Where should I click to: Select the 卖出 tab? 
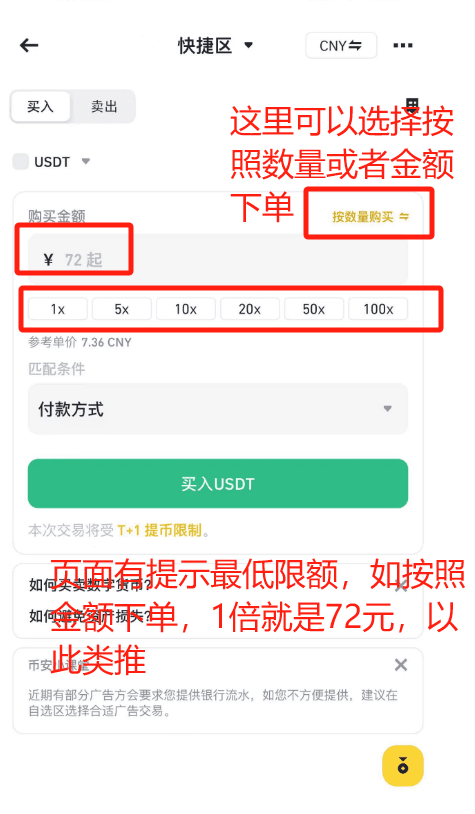(x=104, y=106)
